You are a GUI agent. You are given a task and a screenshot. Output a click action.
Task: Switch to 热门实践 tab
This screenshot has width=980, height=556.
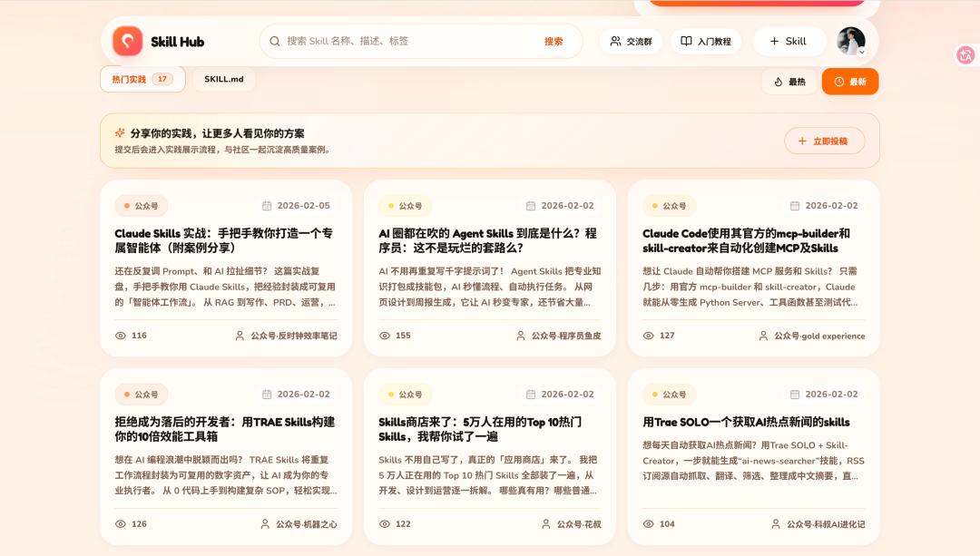click(x=142, y=79)
